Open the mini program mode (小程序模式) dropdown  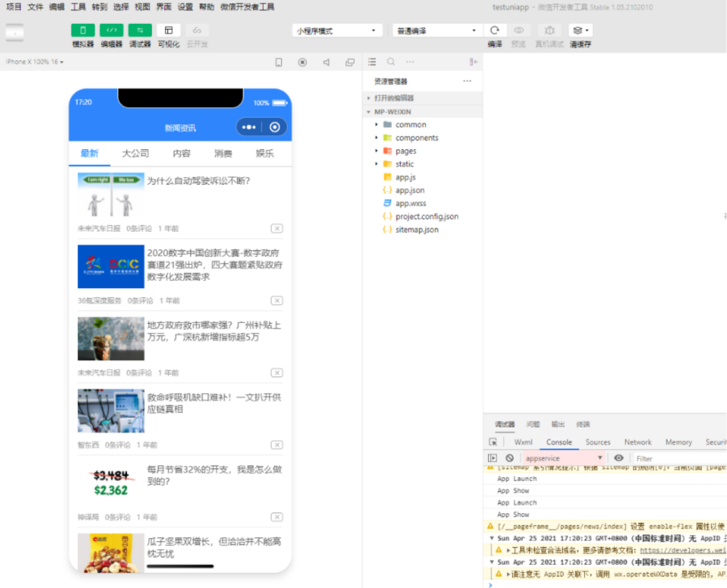337,31
